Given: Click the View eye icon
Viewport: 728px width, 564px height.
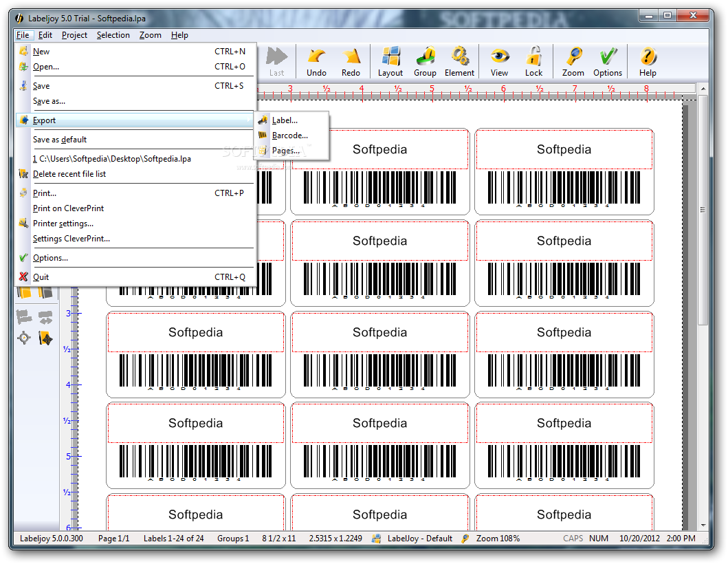Looking at the screenshot, I should tap(499, 61).
